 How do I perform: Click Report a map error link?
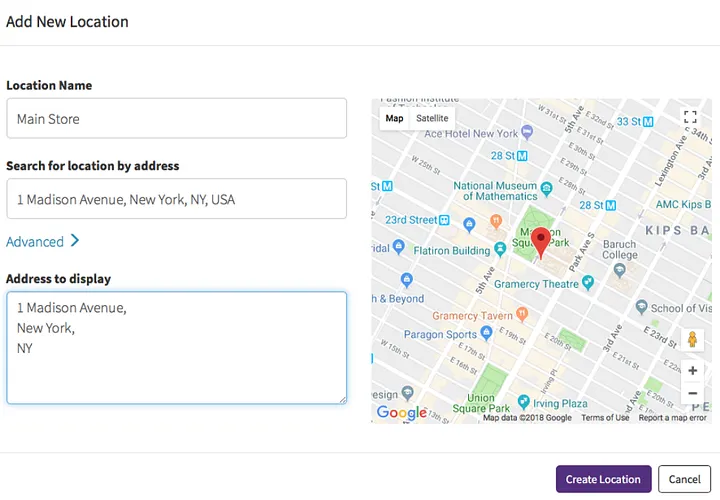(x=672, y=417)
